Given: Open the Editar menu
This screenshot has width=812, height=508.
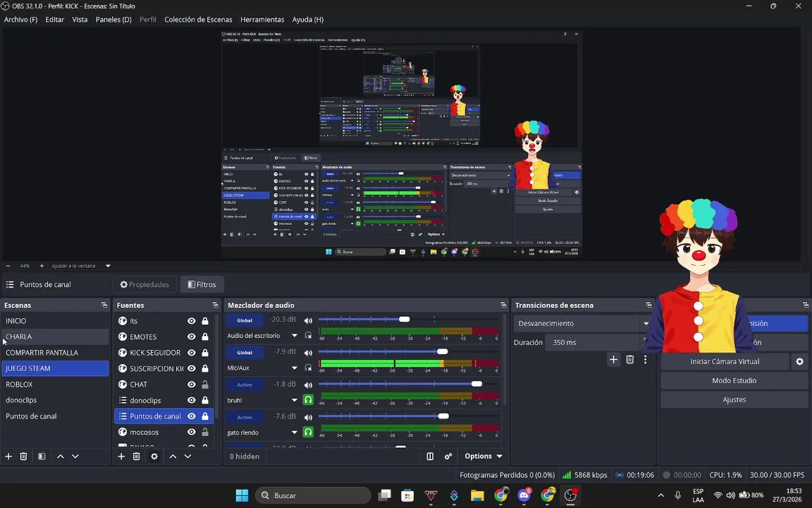Looking at the screenshot, I should click(x=55, y=19).
